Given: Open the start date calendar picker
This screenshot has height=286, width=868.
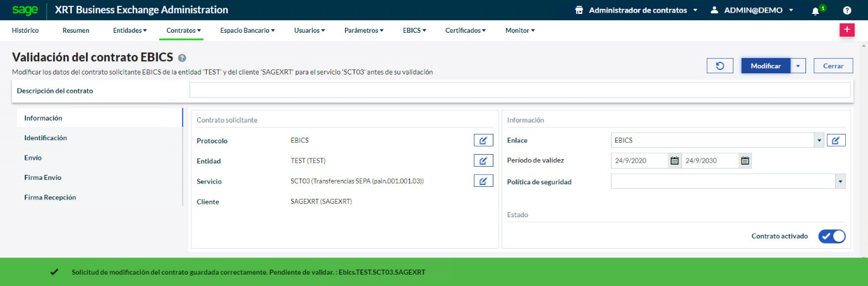Looking at the screenshot, I should [x=674, y=161].
